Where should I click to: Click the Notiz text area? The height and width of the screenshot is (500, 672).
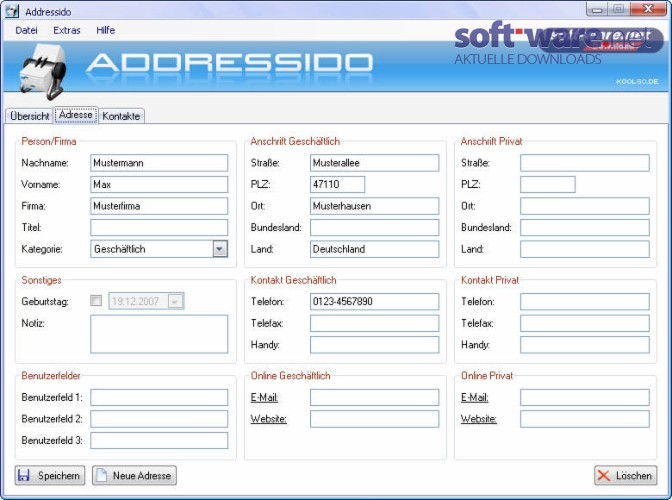159,334
